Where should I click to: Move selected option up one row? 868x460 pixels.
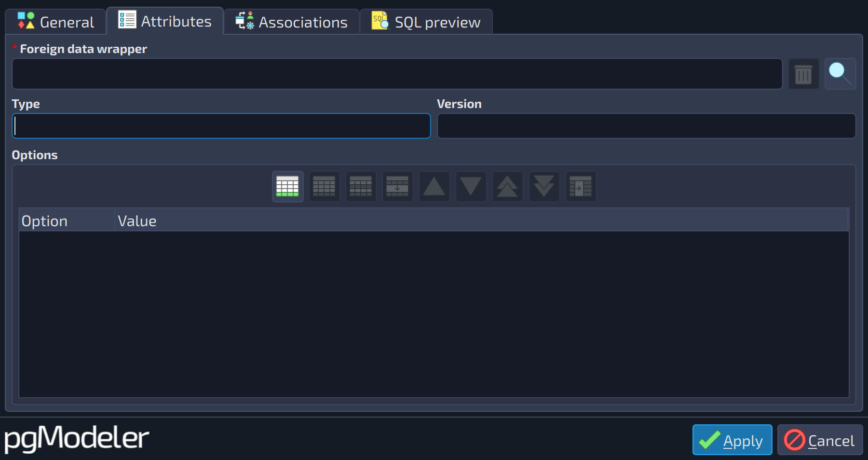click(434, 187)
